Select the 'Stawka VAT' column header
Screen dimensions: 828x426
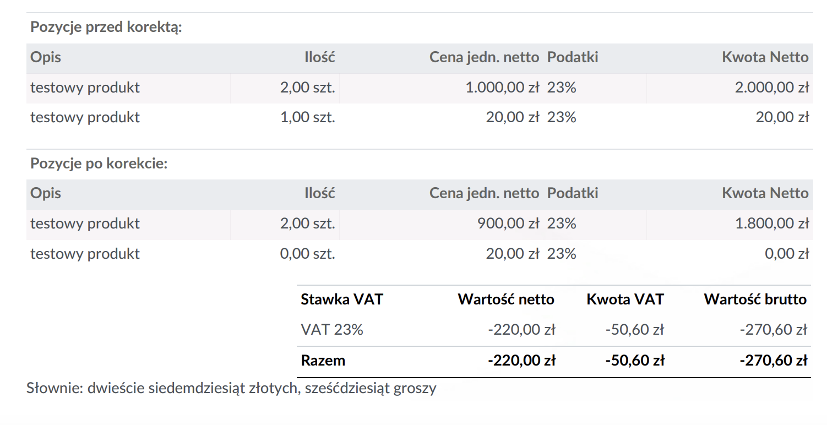click(x=342, y=300)
